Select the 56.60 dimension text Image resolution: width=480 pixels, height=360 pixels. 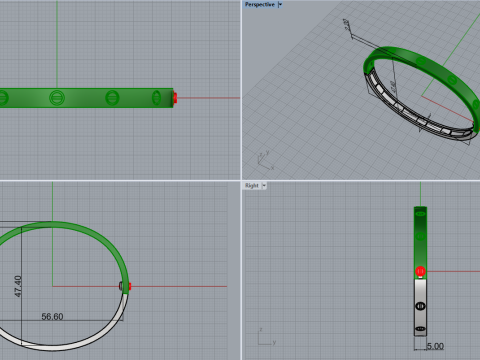tap(52, 316)
